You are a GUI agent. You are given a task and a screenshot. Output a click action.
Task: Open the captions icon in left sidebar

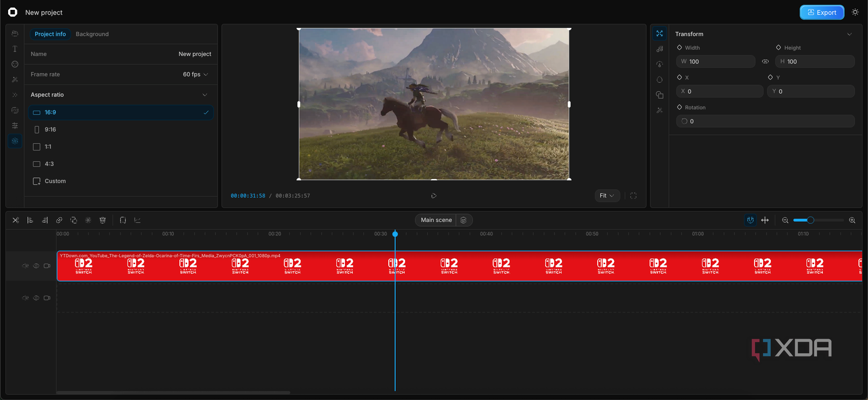[15, 110]
